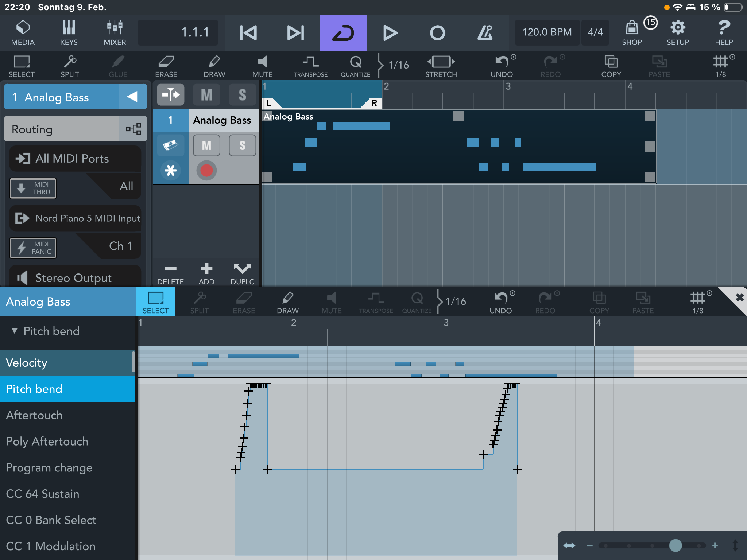
Task: Select the CC 64 Sustain lane
Action: click(x=67, y=494)
